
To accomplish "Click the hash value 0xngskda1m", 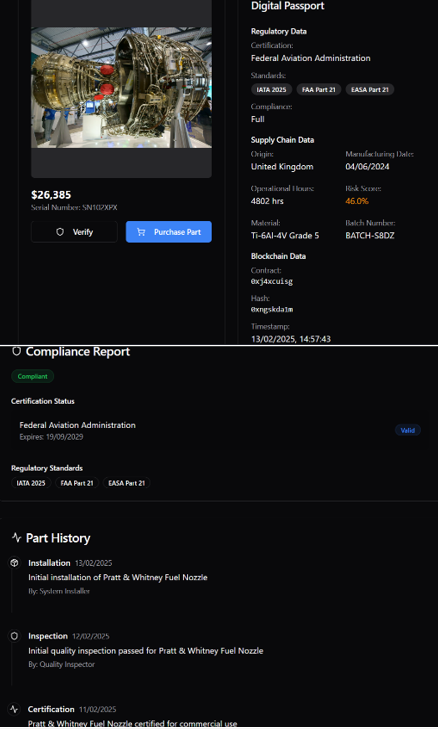I will point(272,309).
